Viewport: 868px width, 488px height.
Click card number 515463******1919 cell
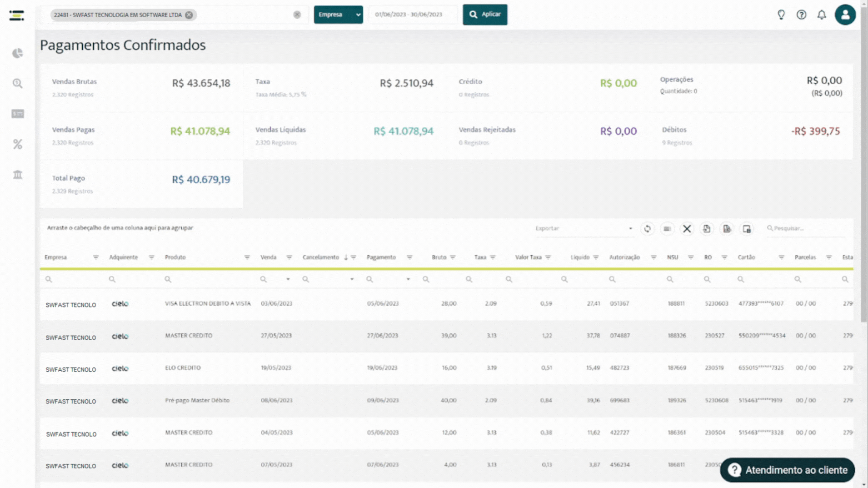tap(760, 401)
